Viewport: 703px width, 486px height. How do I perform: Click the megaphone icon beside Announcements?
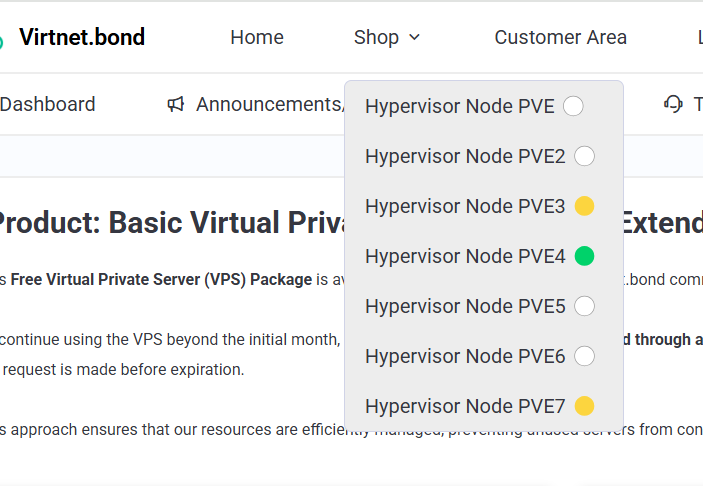[176, 104]
